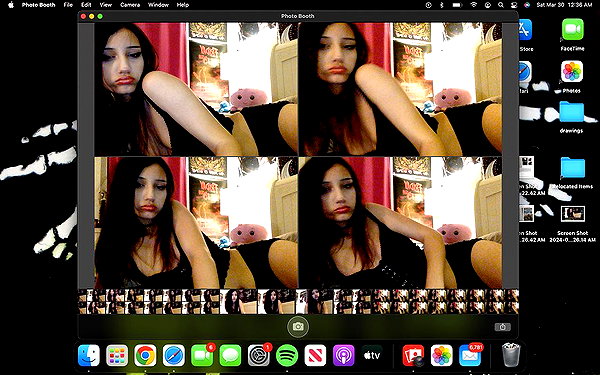600x375 pixels.
Task: Open Launchpad from the Dock
Action: (117, 355)
